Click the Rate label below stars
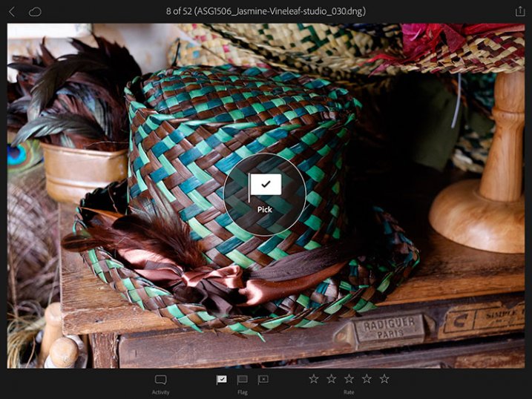 349,392
